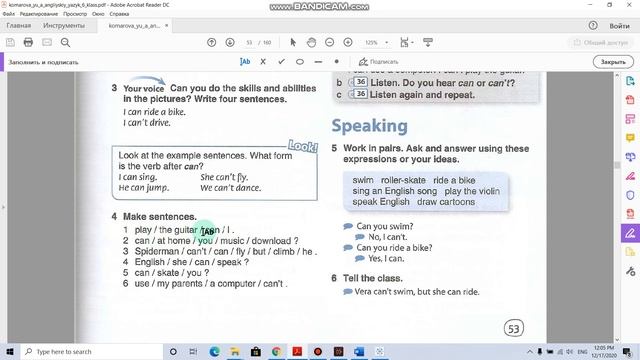Image resolution: width=640 pixels, height=360 pixels.
Task: Zoom out with the minus circle
Action: point(329,42)
